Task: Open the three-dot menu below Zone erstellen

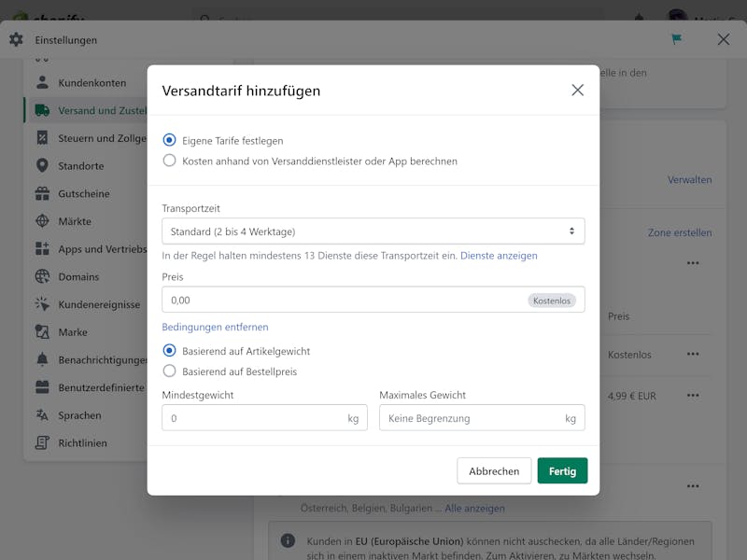Action: tap(693, 263)
